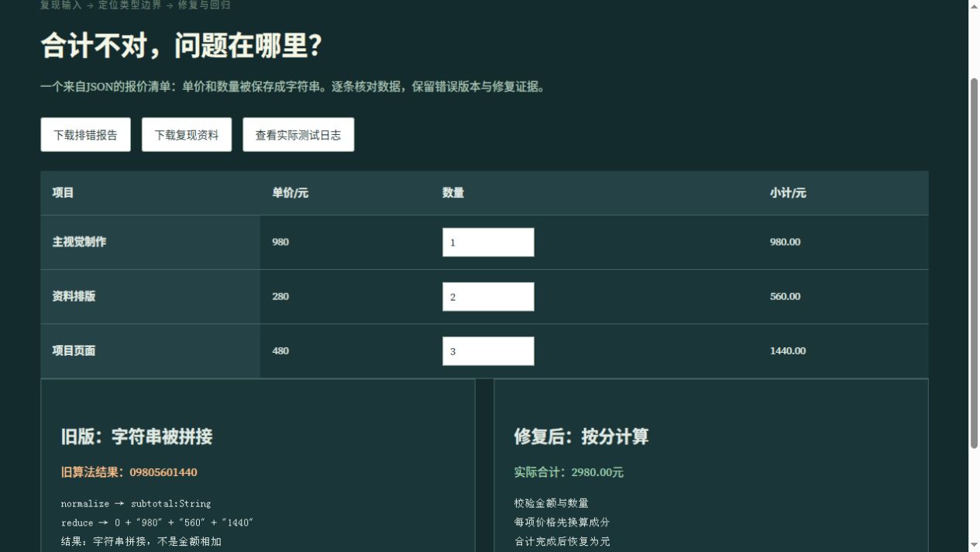The image size is (980, 552).
Task: Click the reduce → 0 + "980" code line
Action: [157, 523]
